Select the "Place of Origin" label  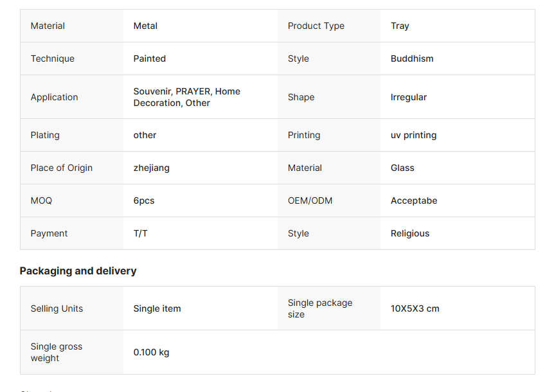[x=61, y=168]
